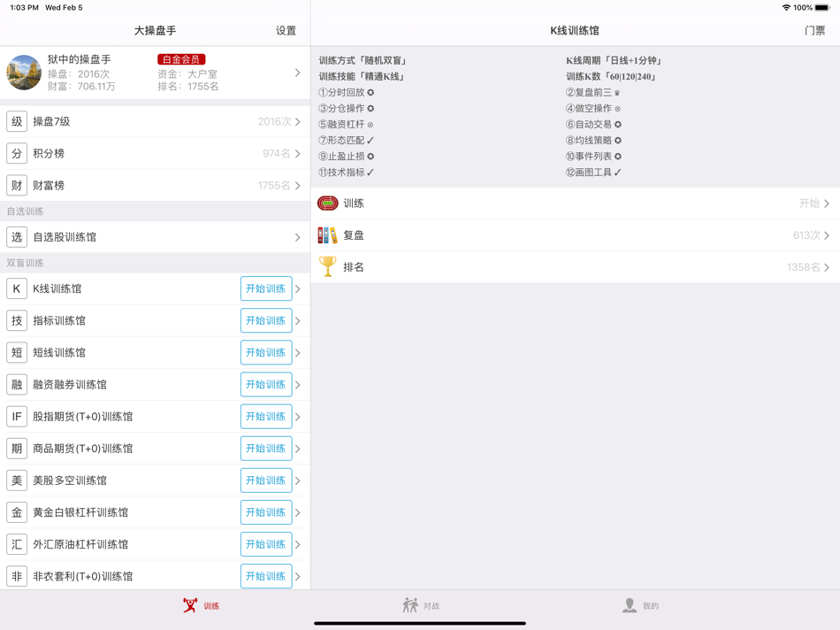
Task: Tap the 美 icon for 美股多空训练馆
Action: pyautogui.click(x=17, y=480)
